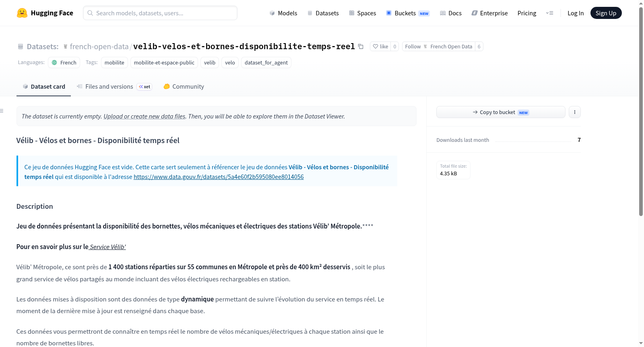Click the dataset title velib-velos-et-bornes-disponibilite-temps-reel
644x347 pixels.
click(244, 47)
